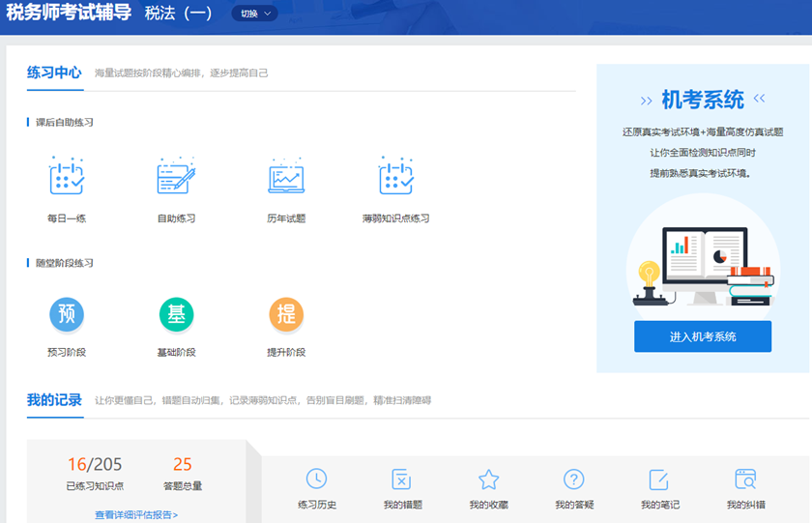Select the 提升阶段 orange circle icon
The height and width of the screenshot is (523, 812).
point(286,314)
